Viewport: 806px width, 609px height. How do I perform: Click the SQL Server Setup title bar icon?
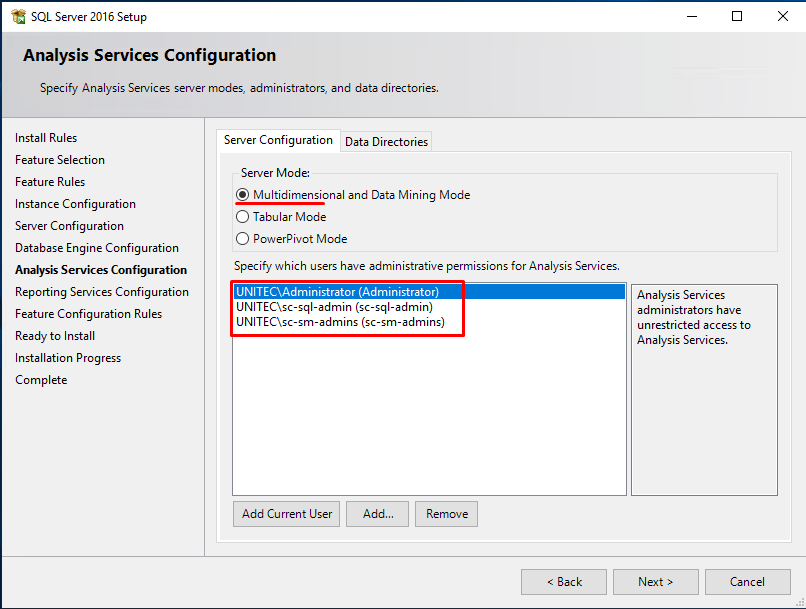point(18,16)
